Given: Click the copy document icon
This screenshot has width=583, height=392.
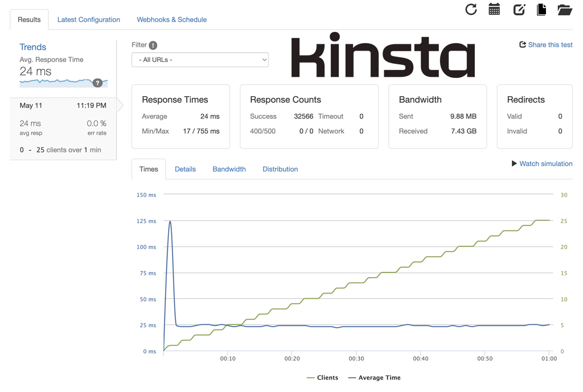Looking at the screenshot, I should [542, 9].
